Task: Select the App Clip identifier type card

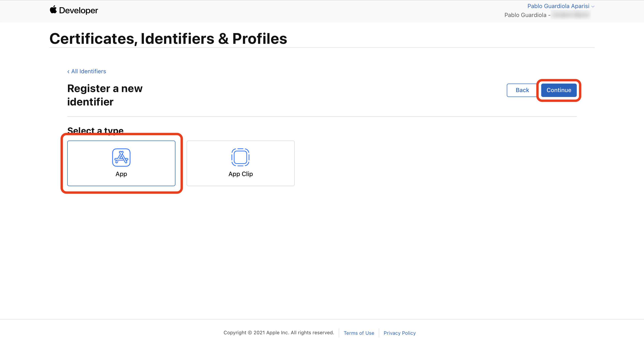Action: point(240,163)
